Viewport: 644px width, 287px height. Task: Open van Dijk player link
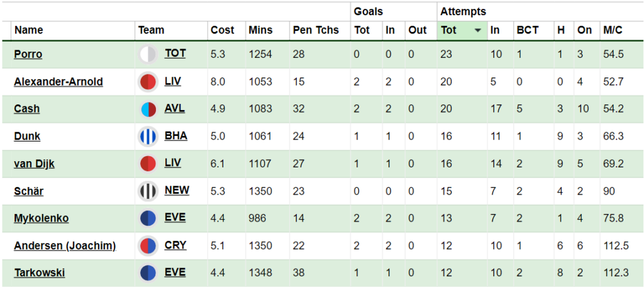(x=34, y=164)
